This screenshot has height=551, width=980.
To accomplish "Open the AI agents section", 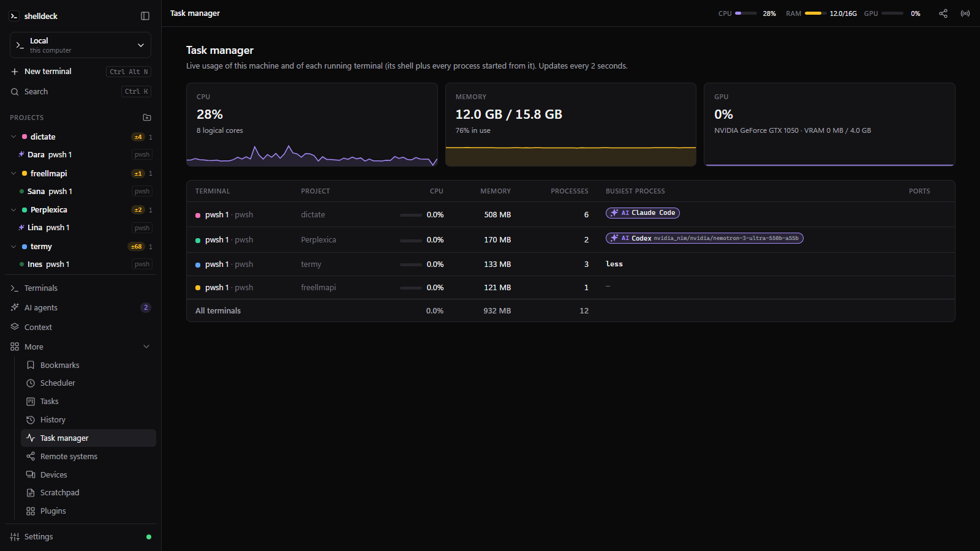I will [x=80, y=307].
